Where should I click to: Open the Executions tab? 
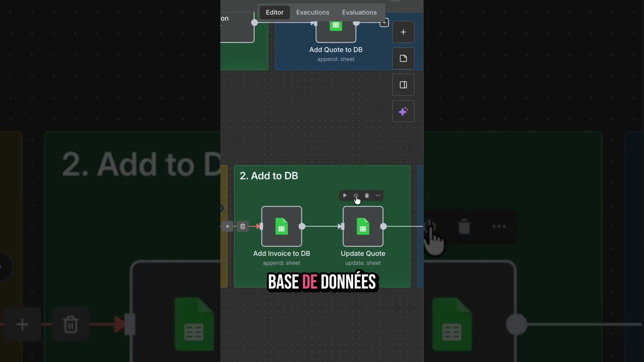click(312, 12)
